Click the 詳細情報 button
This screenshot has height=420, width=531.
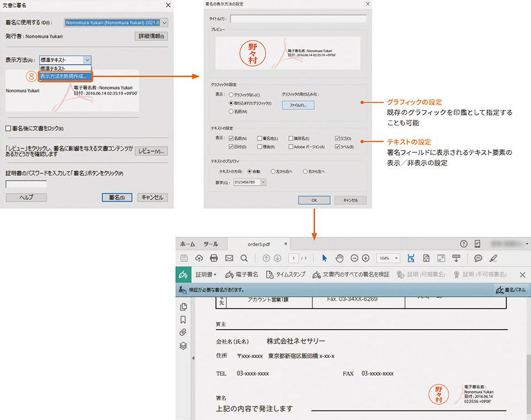click(151, 36)
